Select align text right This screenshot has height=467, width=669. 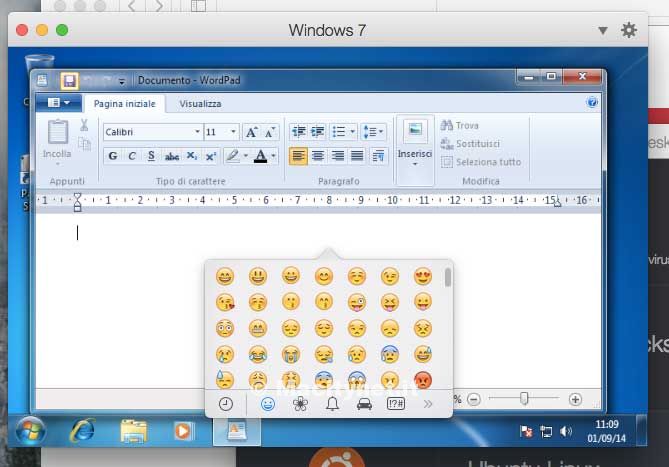coord(337,156)
